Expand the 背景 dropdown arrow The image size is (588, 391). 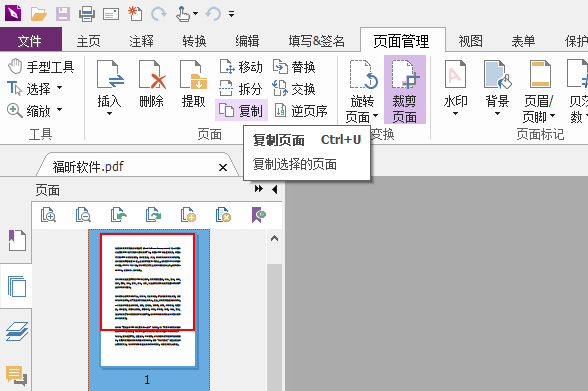[497, 114]
